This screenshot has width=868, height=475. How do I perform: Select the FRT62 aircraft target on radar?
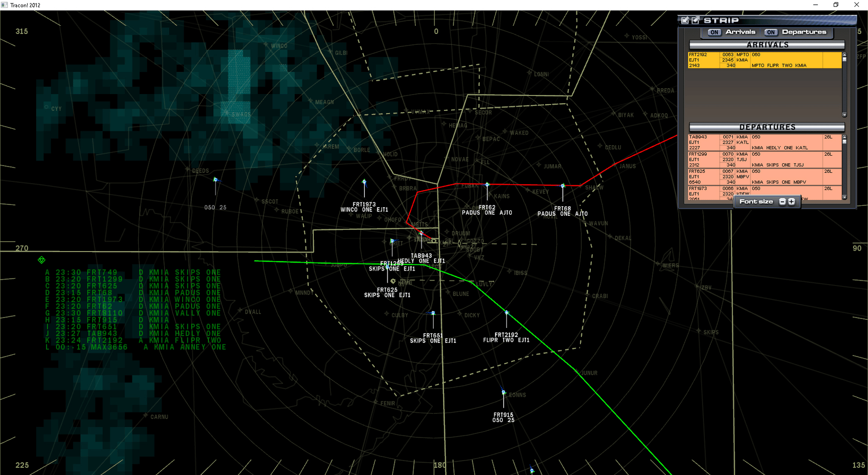[x=487, y=184]
